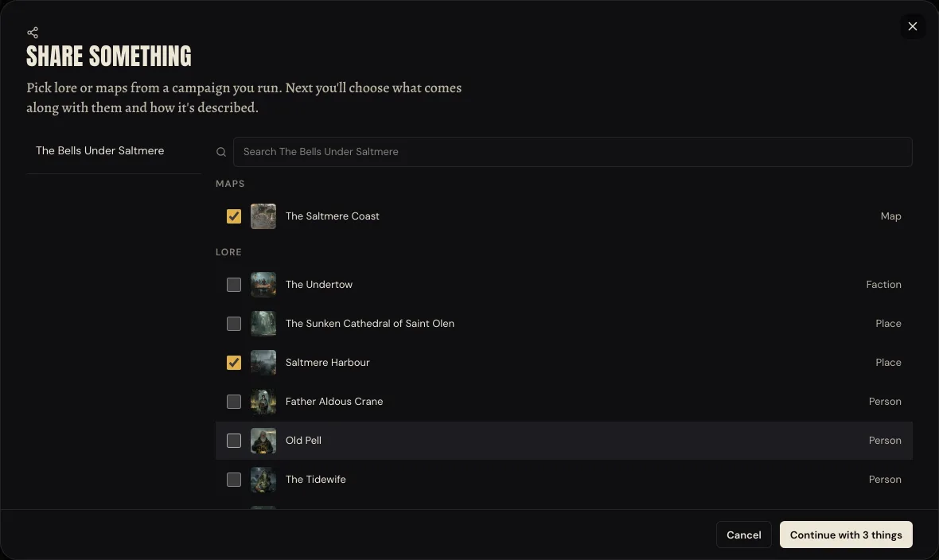Click the Map type label
Screen dimensions: 939x560
click(890, 216)
